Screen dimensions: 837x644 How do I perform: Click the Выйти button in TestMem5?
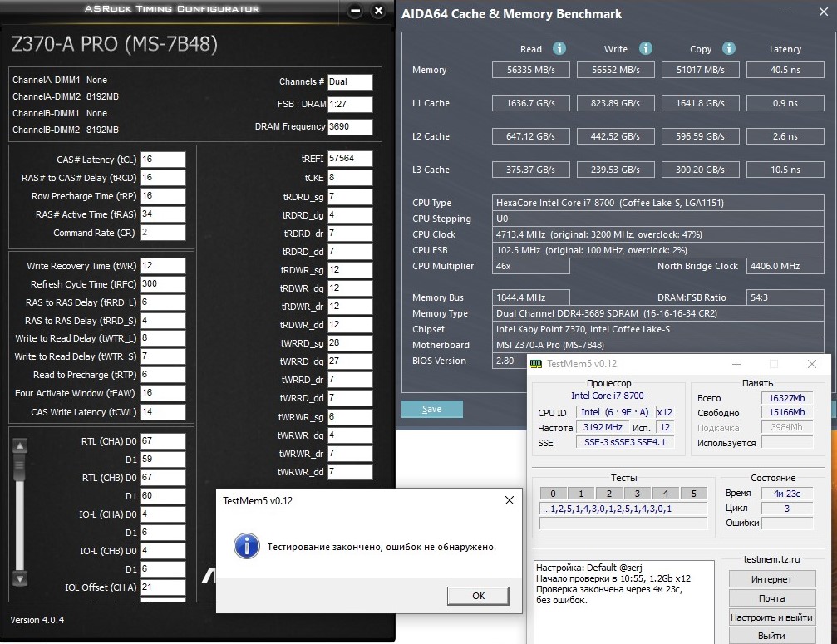click(x=772, y=636)
